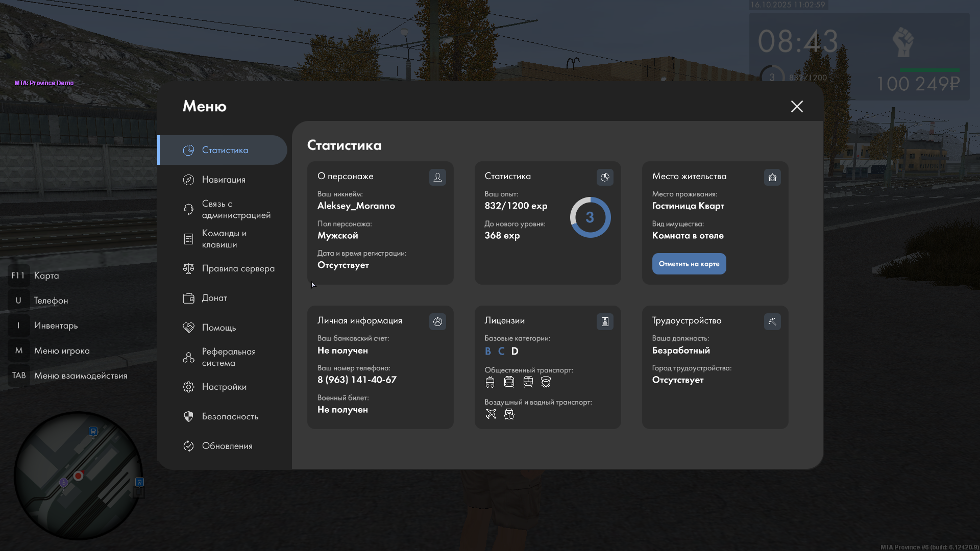Click the profile icon in О персонаже card
Screen dimensions: 980x551
(437, 177)
